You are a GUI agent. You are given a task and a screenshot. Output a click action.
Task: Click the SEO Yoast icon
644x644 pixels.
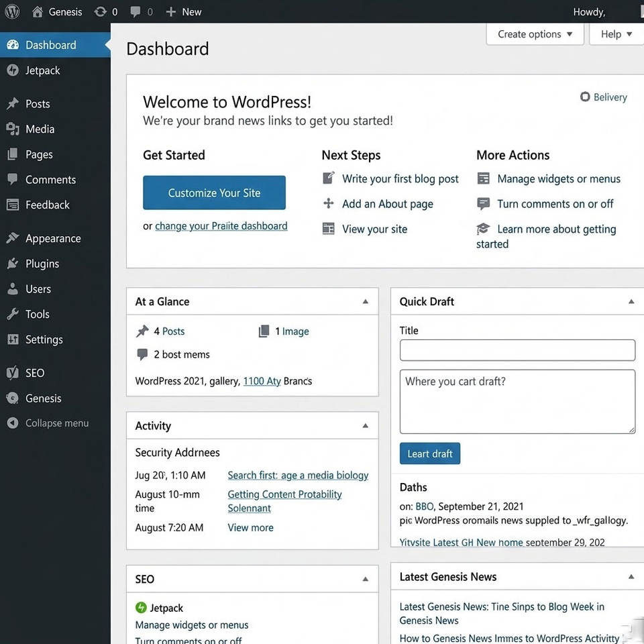click(x=13, y=373)
